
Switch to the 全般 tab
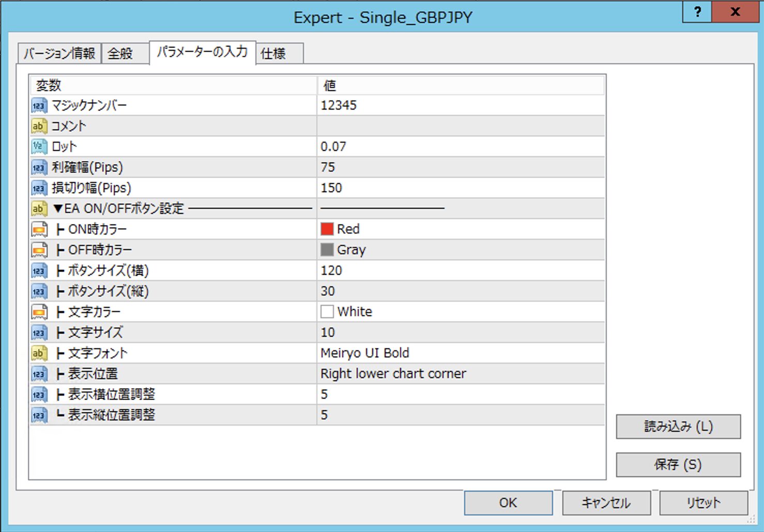click(x=120, y=54)
